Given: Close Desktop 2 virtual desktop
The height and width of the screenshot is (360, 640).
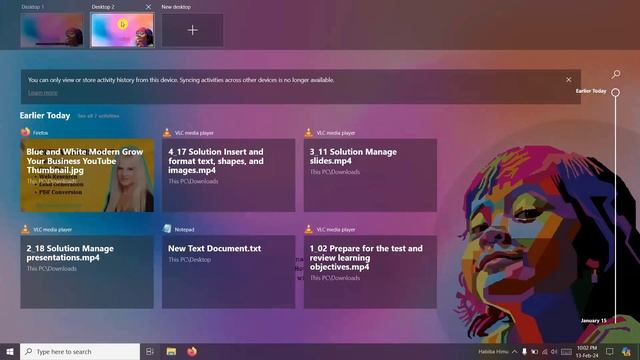Looking at the screenshot, I should (x=148, y=7).
